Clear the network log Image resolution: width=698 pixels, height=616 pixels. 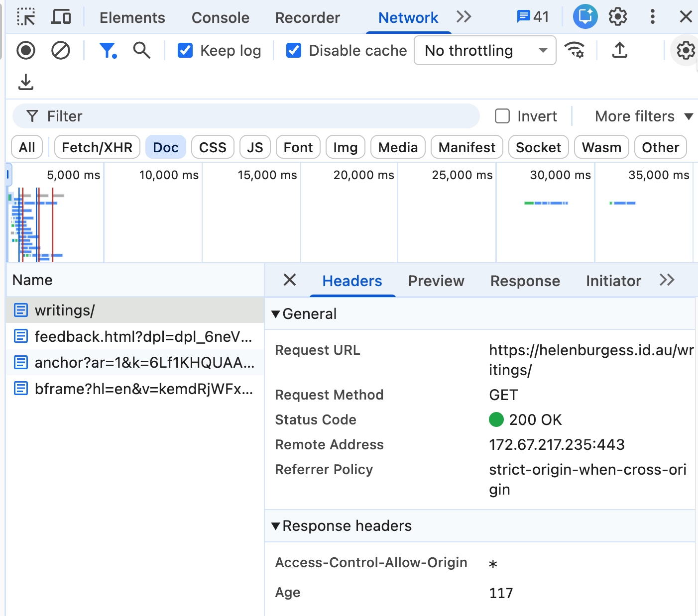pos(61,50)
